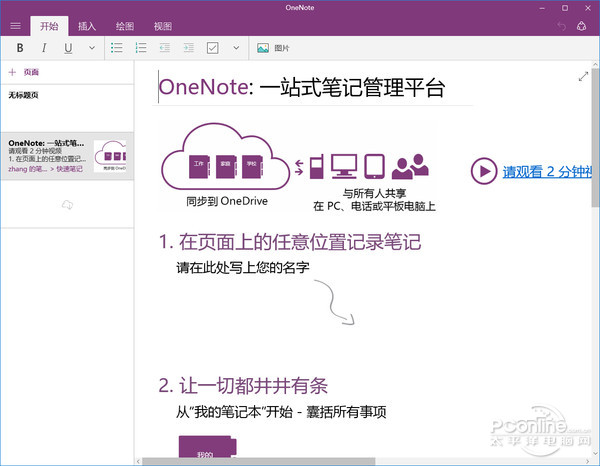Click the 同步到 OneDrive caption

click(x=227, y=201)
